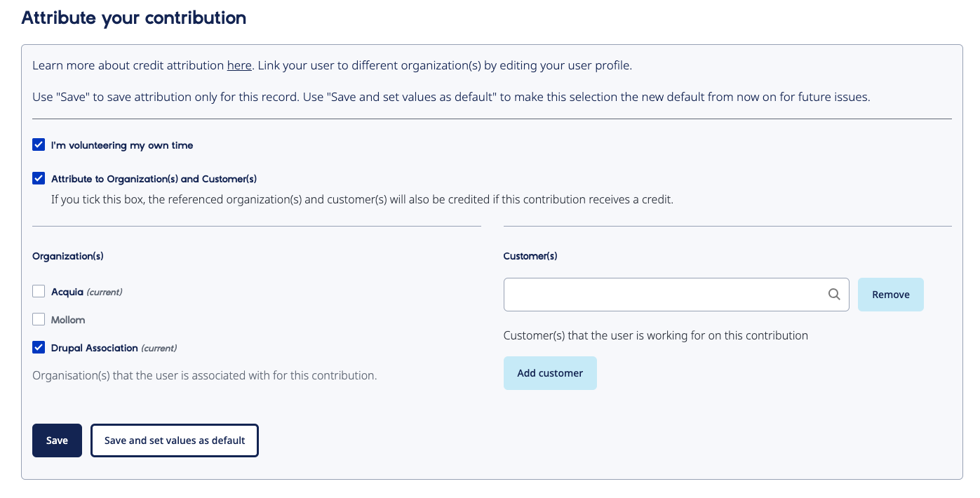Image resolution: width=980 pixels, height=498 pixels.
Task: Disable "I'm volunteering my own time"
Action: coord(39,144)
